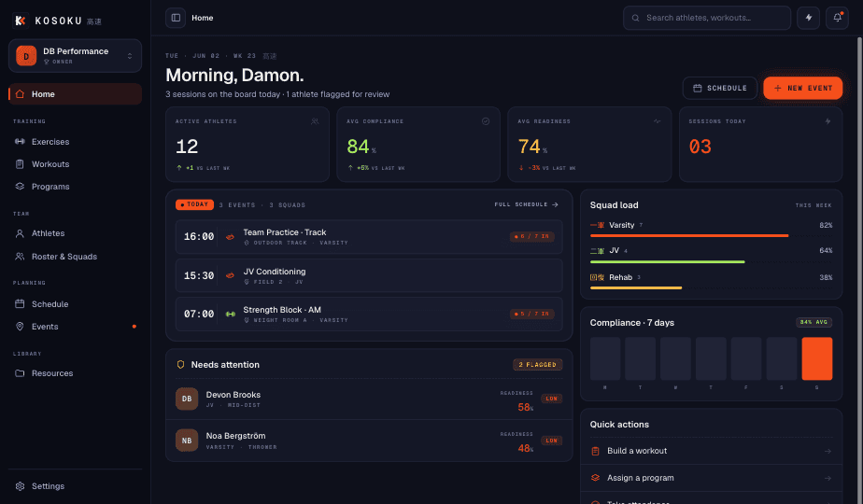
Task: Click the Workouts clipboard icon
Action: [20, 164]
